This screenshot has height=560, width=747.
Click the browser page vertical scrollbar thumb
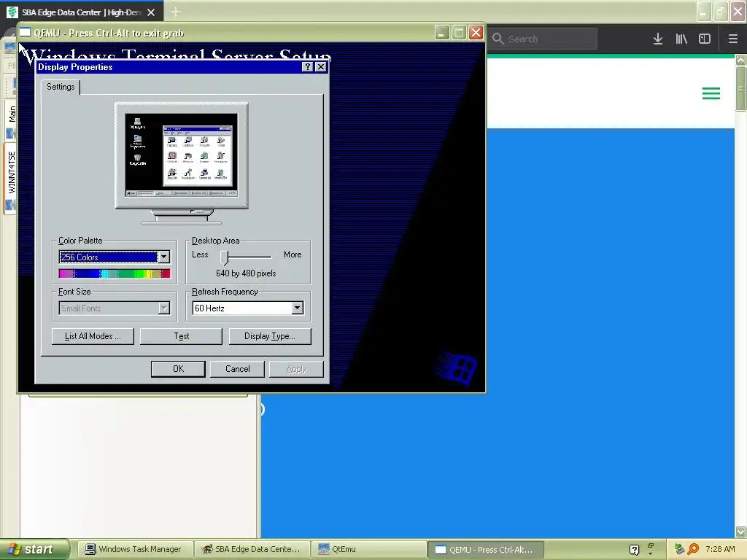(x=740, y=89)
